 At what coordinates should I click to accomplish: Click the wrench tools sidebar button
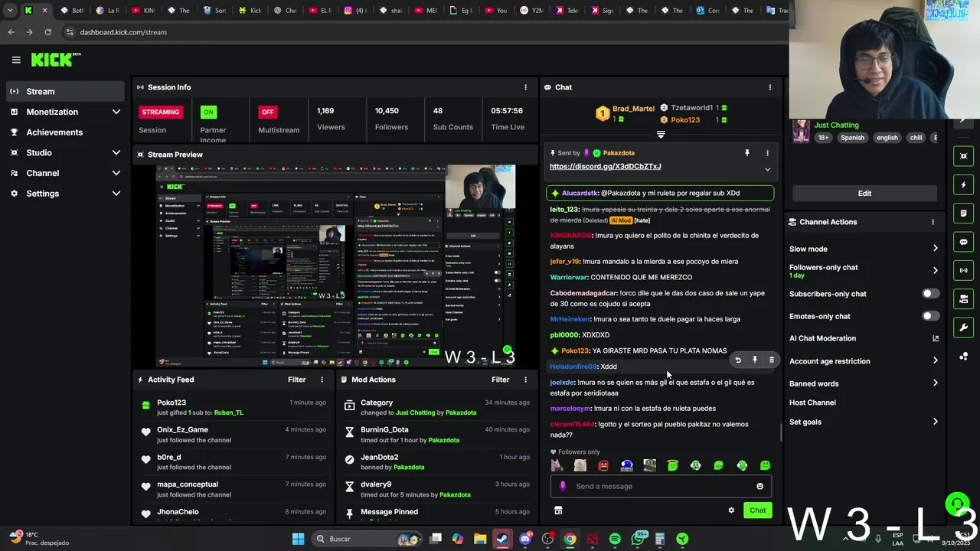click(963, 328)
